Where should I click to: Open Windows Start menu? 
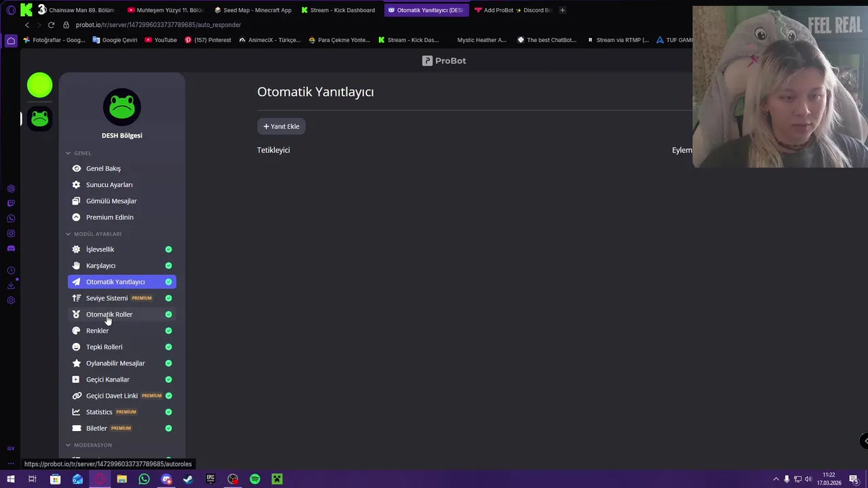click(11, 479)
